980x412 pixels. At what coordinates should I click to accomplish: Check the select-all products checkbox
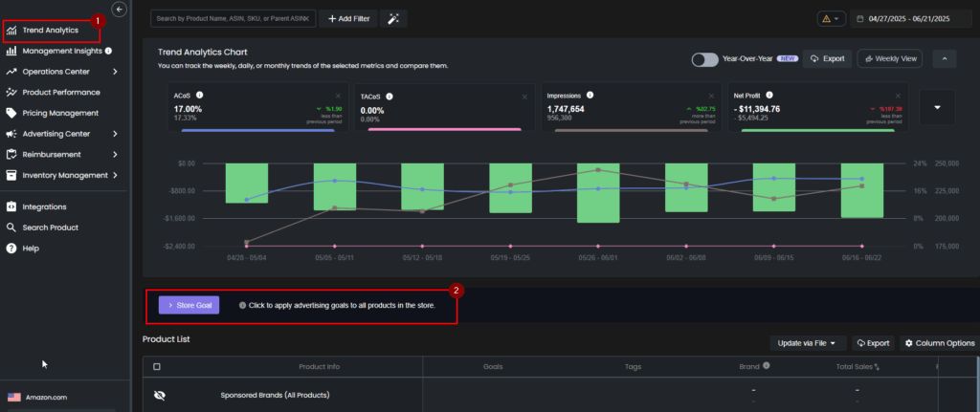tap(157, 366)
